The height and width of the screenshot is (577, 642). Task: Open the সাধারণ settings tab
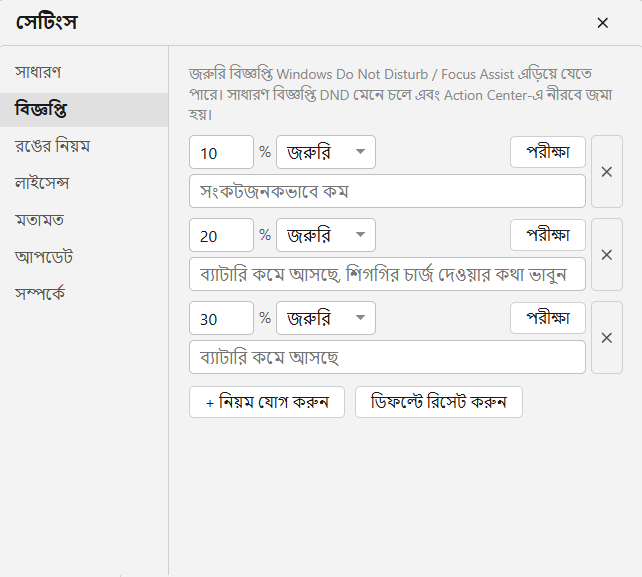pos(84,72)
